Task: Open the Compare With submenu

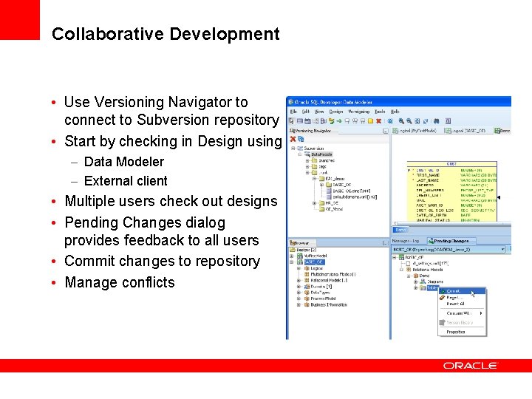Action: tap(462, 313)
